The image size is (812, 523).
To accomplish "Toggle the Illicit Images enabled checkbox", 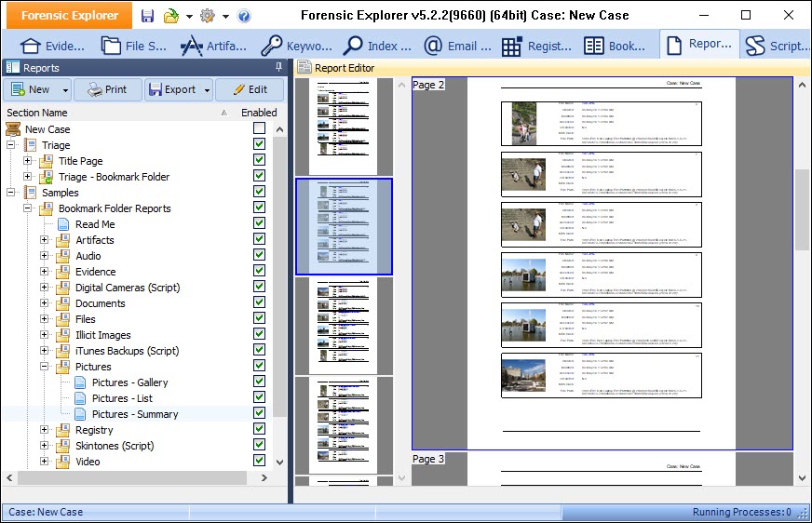I will [x=259, y=335].
